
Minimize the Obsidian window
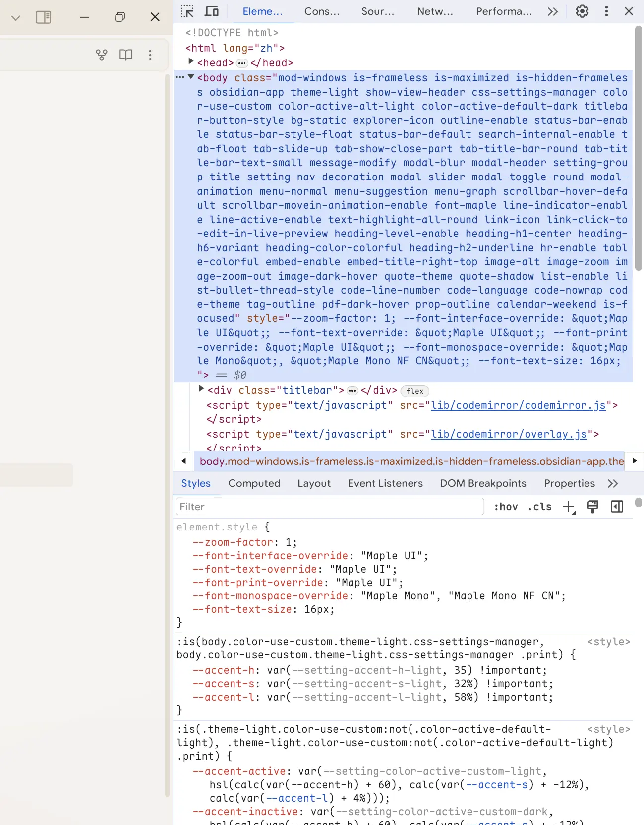coord(85,17)
